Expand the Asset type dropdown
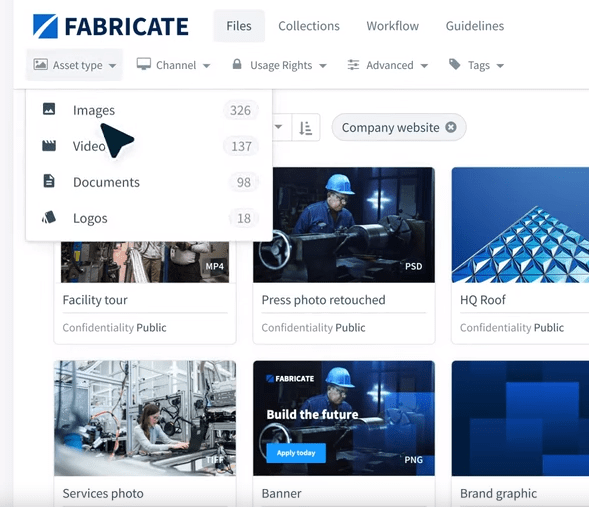This screenshot has width=589, height=507. (x=74, y=65)
